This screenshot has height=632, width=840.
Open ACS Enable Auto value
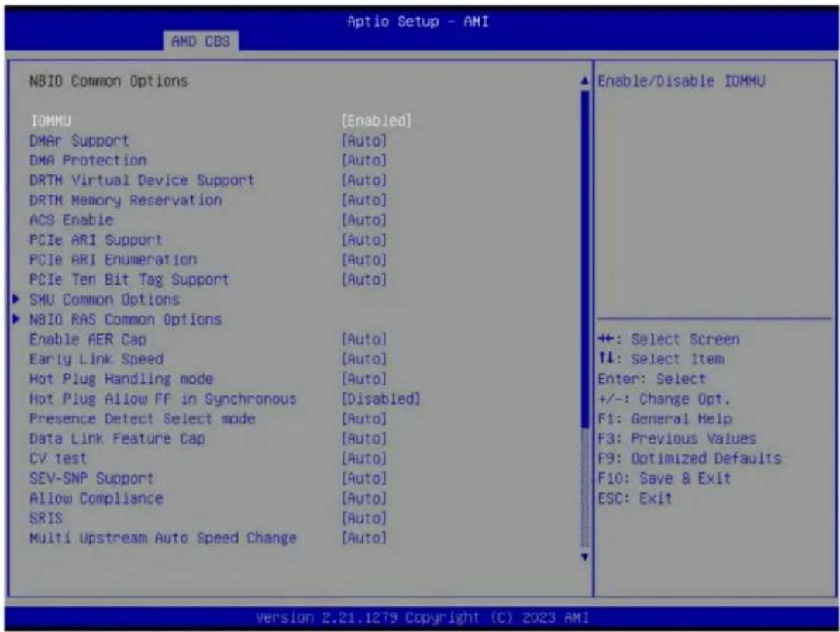(x=363, y=219)
